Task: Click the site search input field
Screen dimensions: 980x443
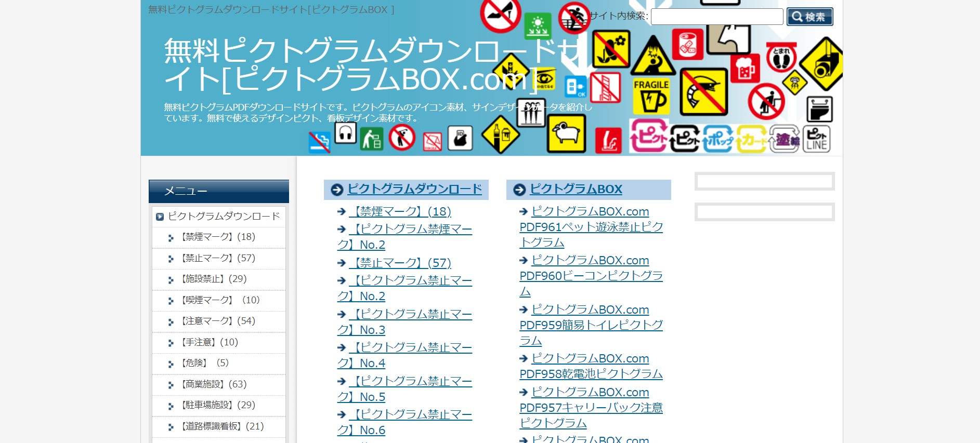Action: point(717,17)
